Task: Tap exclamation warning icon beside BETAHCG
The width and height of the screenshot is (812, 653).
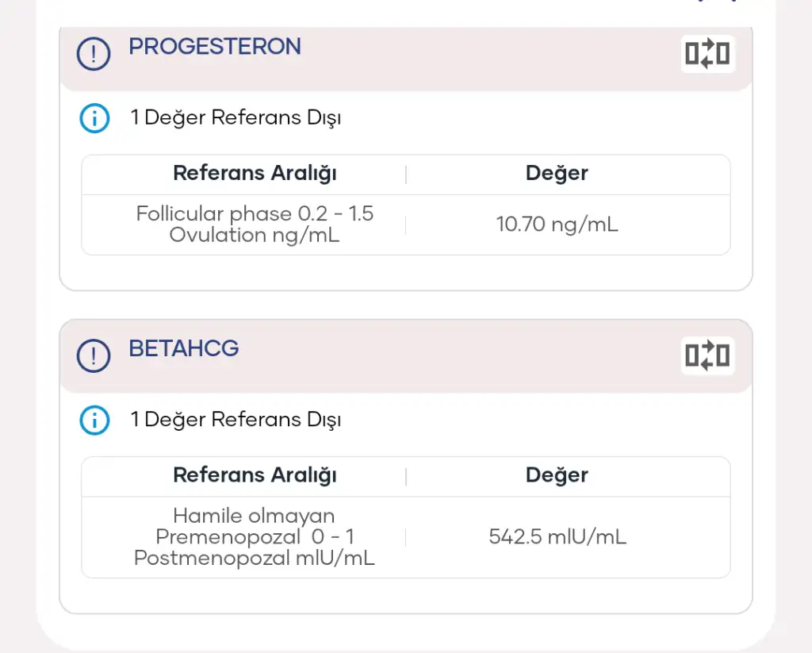Action: tap(94, 355)
